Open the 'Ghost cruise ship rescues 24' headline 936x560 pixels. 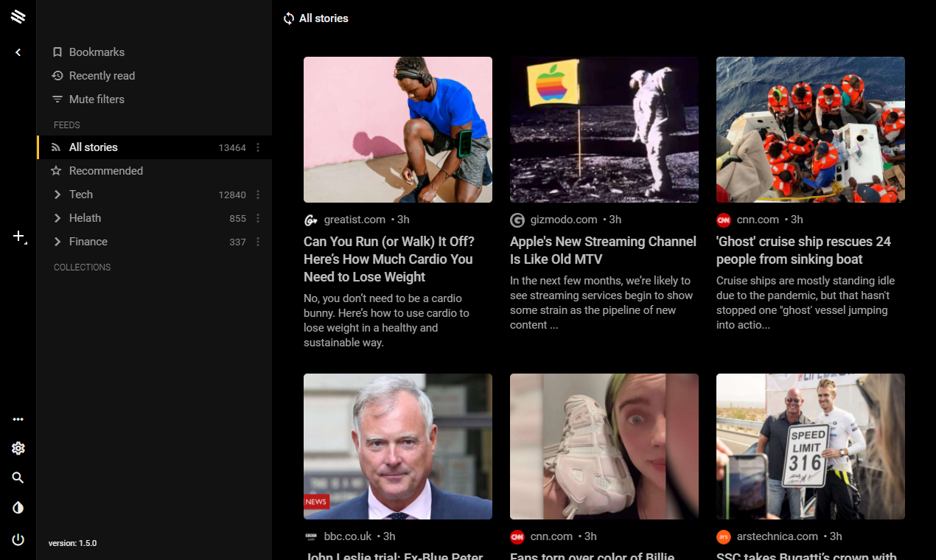(803, 251)
